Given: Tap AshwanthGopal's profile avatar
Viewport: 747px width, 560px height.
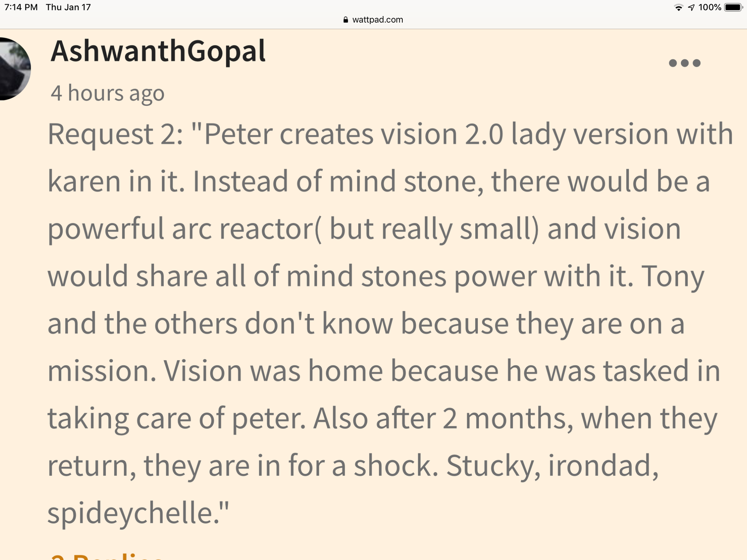Looking at the screenshot, I should coord(14,69).
